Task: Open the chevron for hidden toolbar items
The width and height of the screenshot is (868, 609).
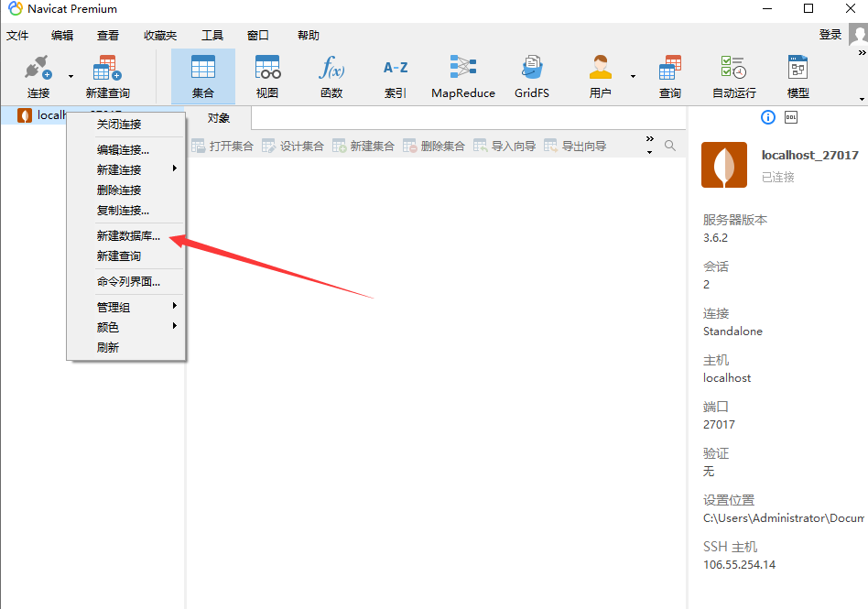Action: [x=651, y=137]
